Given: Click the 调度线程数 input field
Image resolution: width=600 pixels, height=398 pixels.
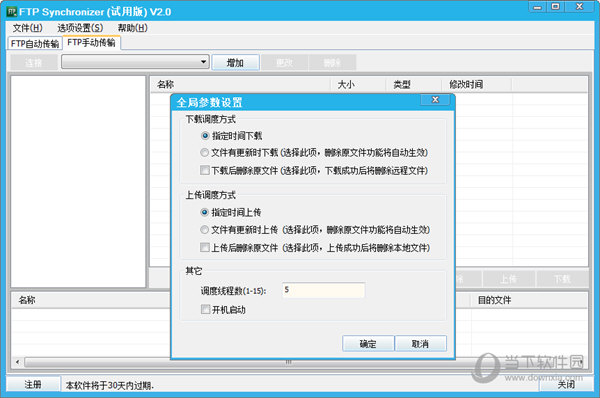Looking at the screenshot, I should [323, 290].
